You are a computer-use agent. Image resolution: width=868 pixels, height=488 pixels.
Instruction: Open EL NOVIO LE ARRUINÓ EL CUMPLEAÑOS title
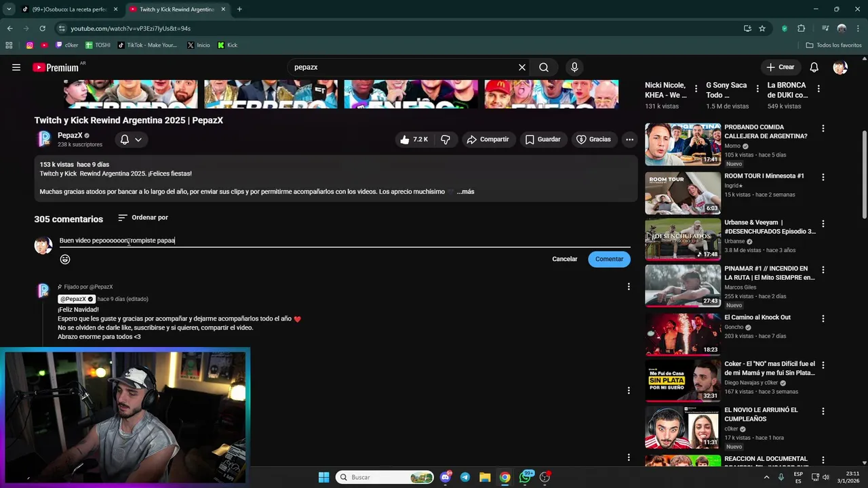point(761,414)
